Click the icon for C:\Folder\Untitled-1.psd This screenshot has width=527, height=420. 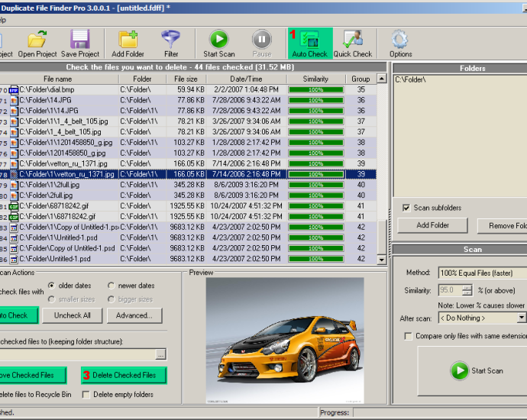(14, 259)
